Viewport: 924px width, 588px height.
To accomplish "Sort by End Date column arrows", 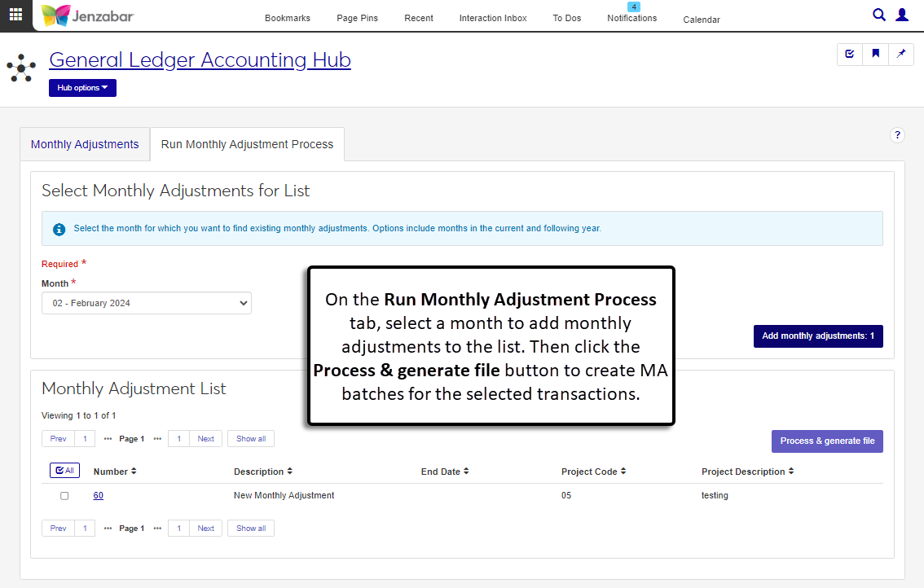I will click(466, 472).
